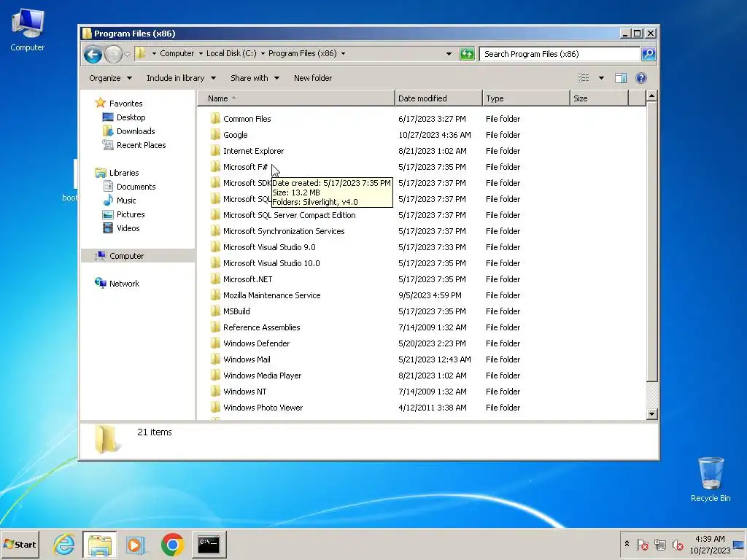Select Downloads under Favorites
The image size is (747, 560).
(x=136, y=131)
